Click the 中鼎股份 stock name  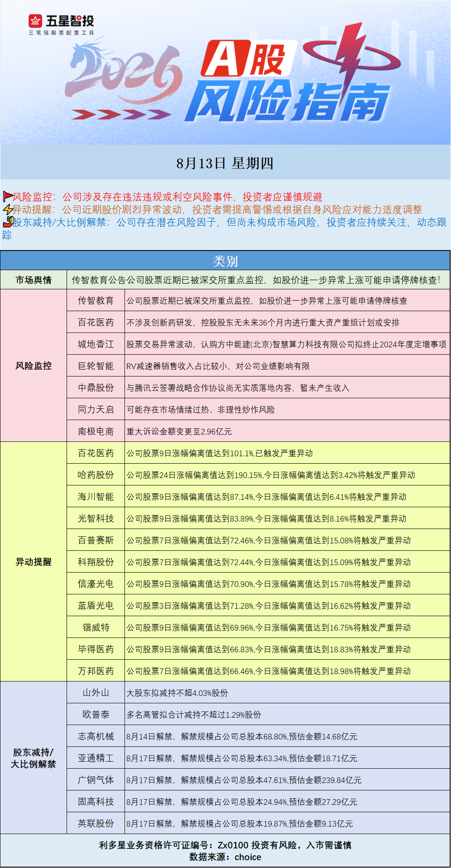(x=96, y=387)
